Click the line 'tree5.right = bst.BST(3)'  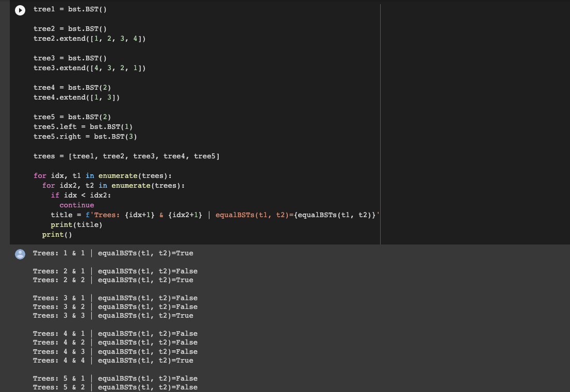tap(85, 137)
